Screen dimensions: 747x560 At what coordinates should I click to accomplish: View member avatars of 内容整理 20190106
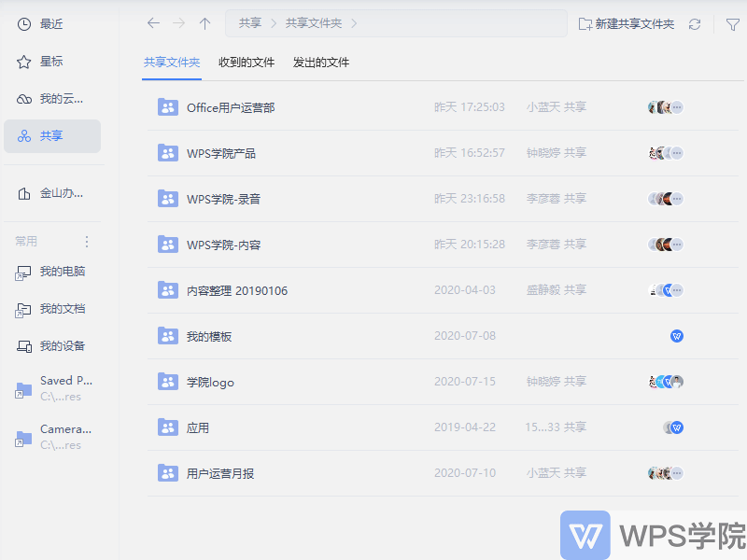point(666,290)
